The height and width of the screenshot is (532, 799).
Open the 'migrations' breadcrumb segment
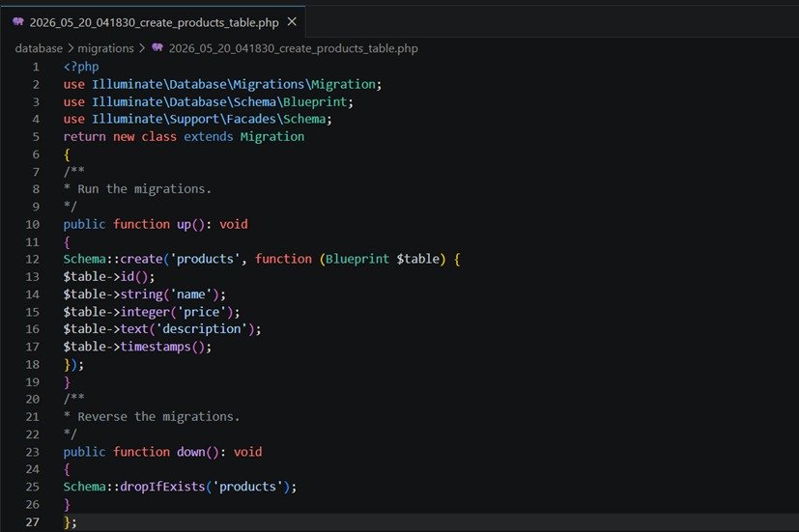(x=105, y=48)
